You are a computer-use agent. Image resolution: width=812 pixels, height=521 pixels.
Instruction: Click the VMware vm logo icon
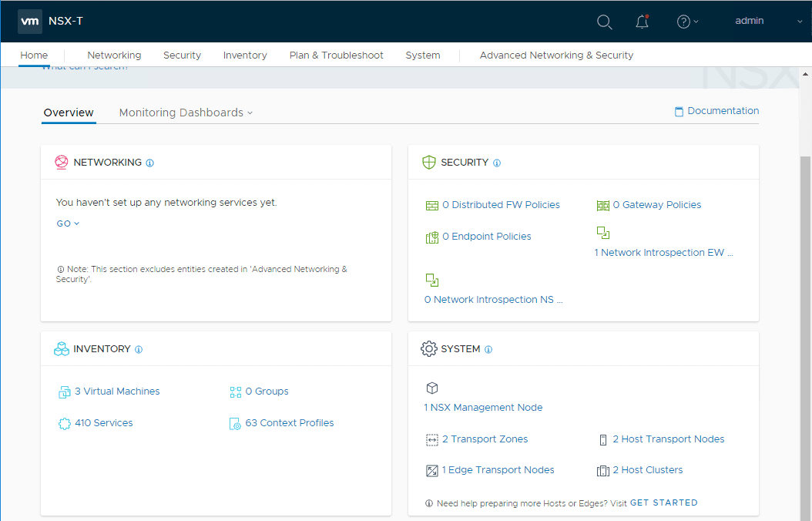point(30,22)
